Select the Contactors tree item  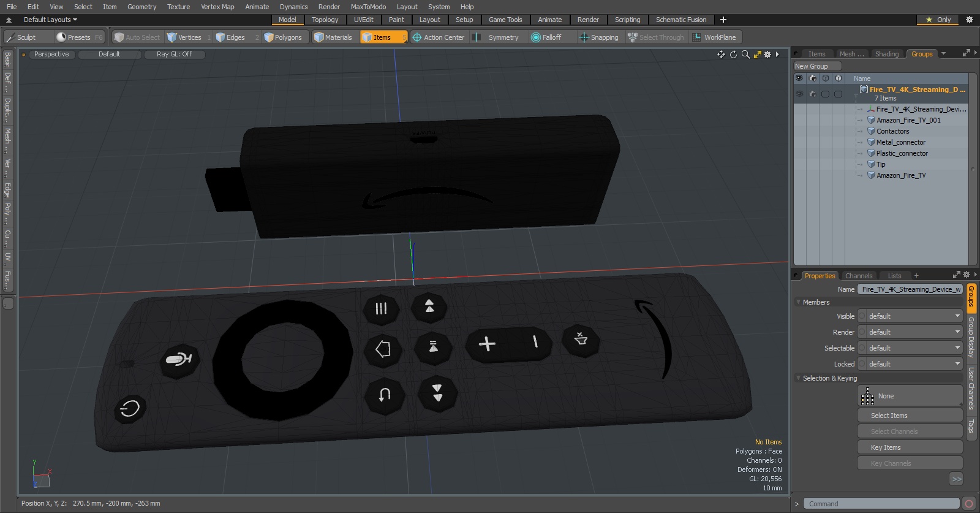tap(892, 131)
